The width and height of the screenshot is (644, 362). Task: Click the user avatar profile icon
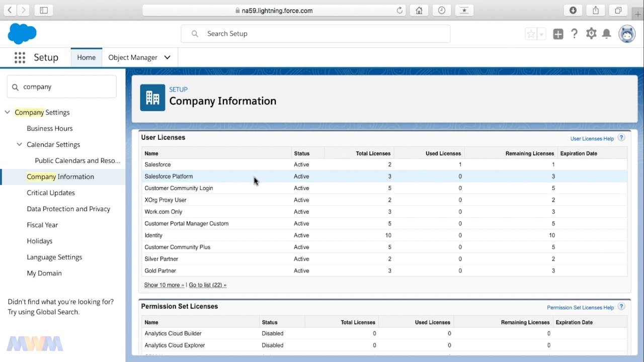627,34
